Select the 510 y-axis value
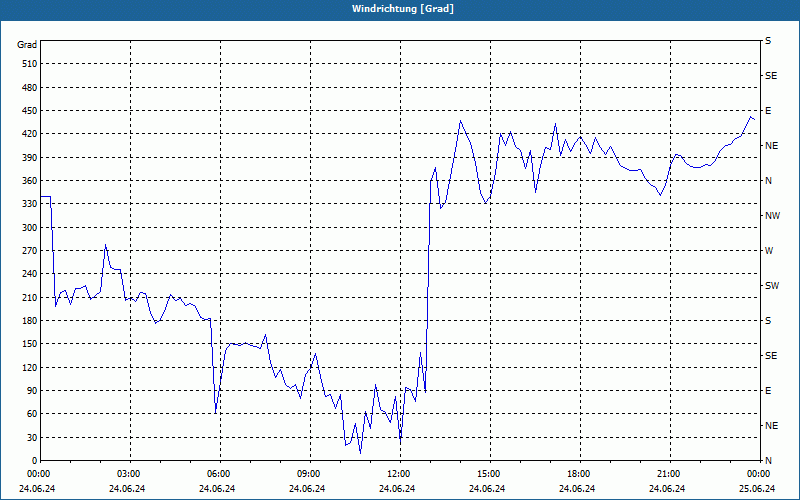This screenshot has width=800, height=500. pyautogui.click(x=30, y=64)
